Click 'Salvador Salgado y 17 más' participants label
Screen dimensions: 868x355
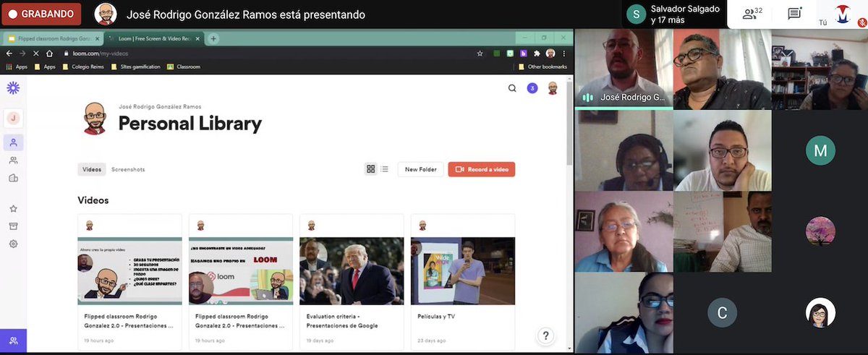pyautogui.click(x=684, y=14)
